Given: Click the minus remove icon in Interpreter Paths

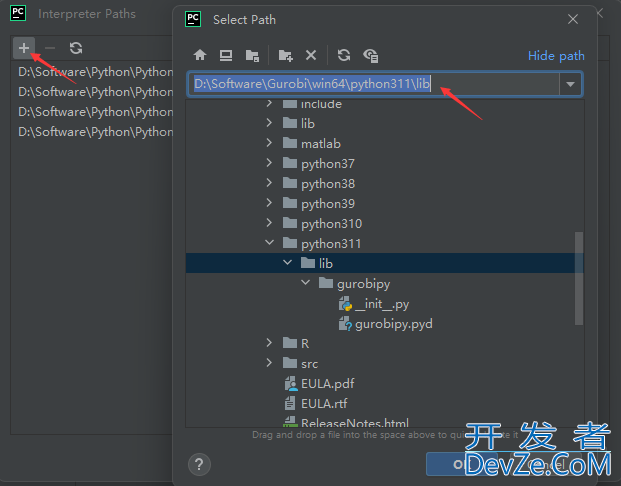Looking at the screenshot, I should click(50, 48).
